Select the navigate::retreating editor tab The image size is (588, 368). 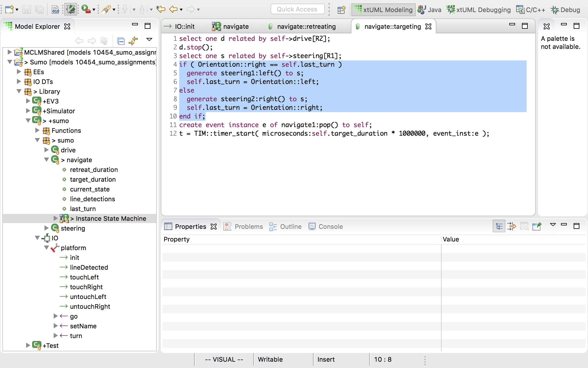click(302, 26)
